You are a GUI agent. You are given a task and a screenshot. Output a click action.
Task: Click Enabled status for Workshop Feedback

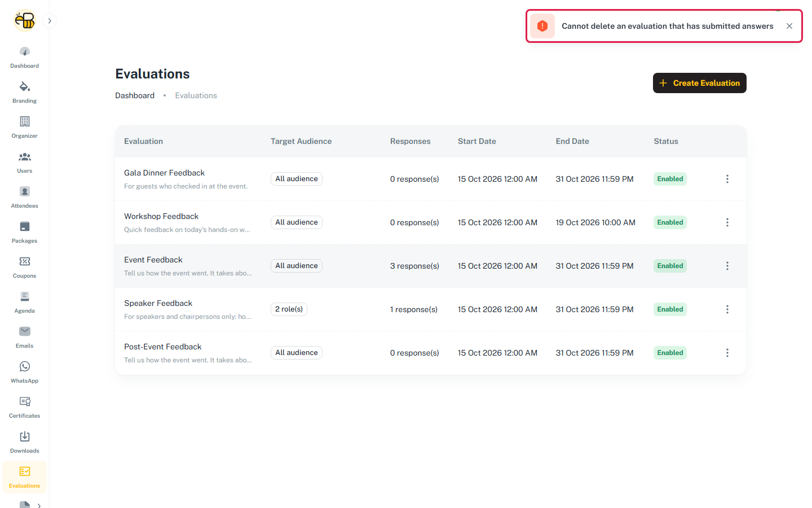(x=670, y=222)
